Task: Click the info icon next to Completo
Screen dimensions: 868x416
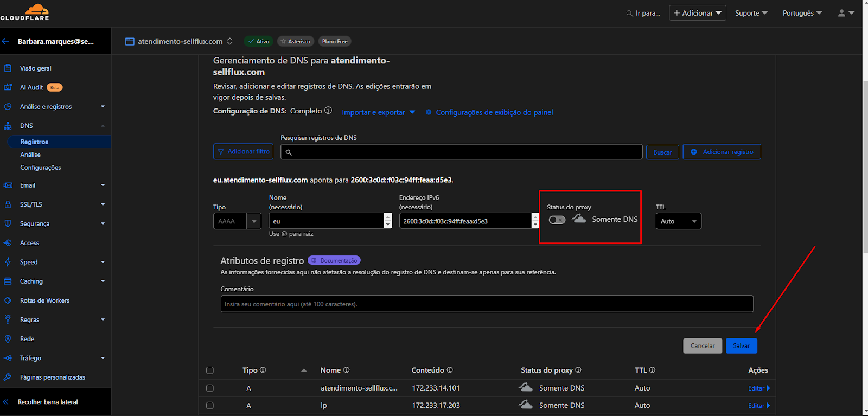Action: [x=328, y=111]
